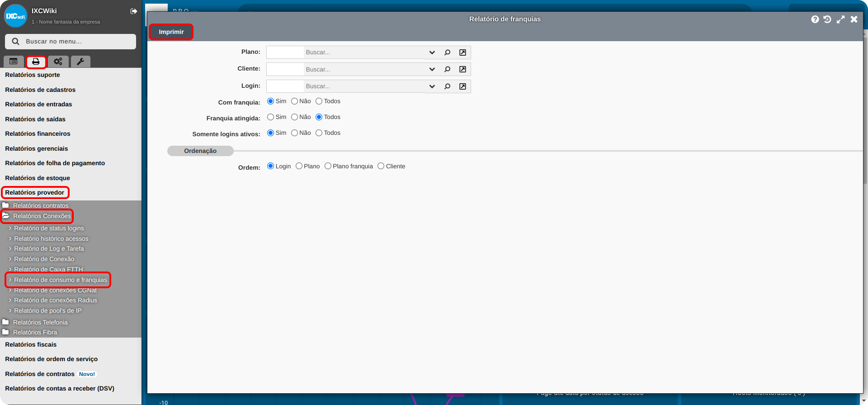
Task: Open Relatório de Conexão
Action: pyautogui.click(x=44, y=259)
